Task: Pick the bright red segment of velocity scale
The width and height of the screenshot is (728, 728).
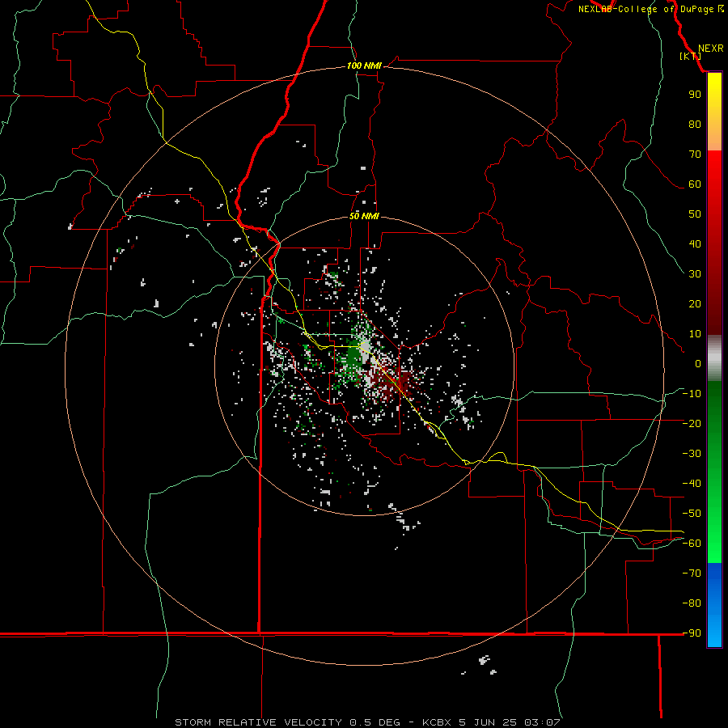Action: pyautogui.click(x=714, y=243)
